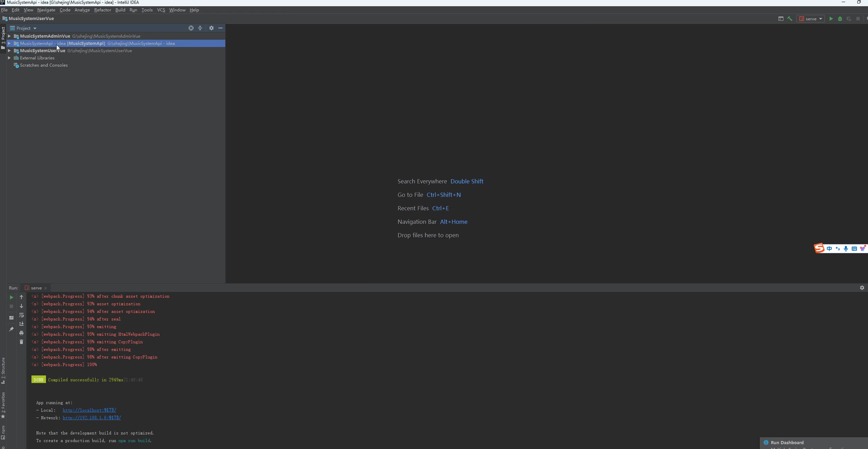Locate current file with crosshair icon

click(x=191, y=28)
